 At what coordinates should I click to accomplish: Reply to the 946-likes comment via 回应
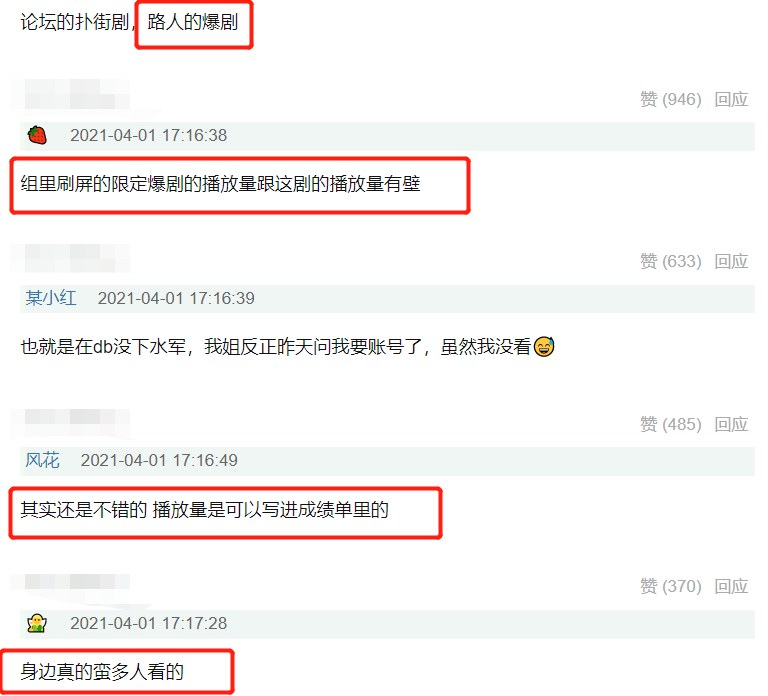click(x=731, y=99)
